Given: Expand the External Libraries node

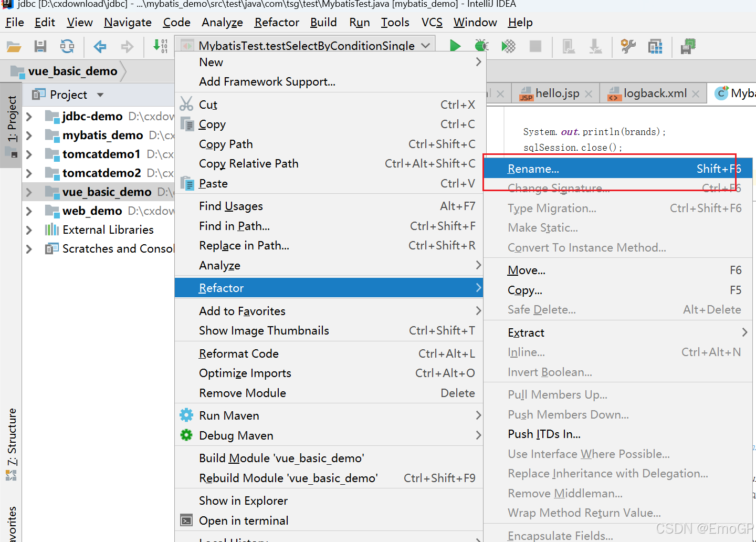Looking at the screenshot, I should coord(29,230).
